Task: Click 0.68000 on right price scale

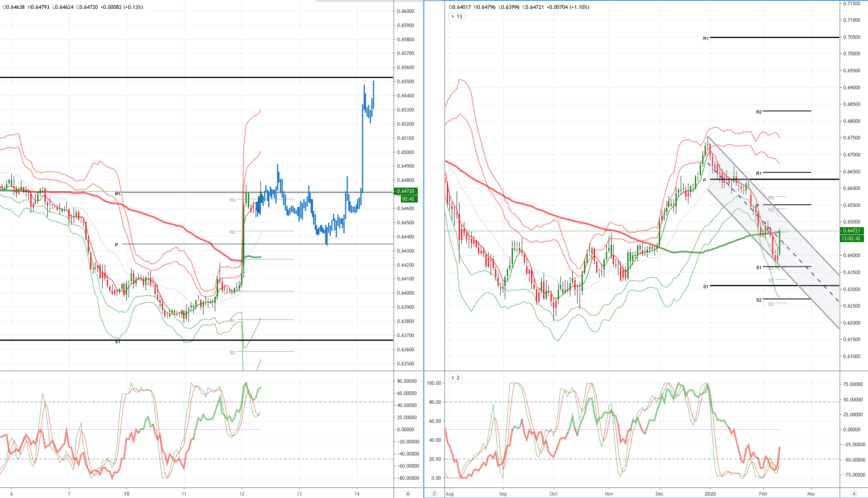Action: click(x=851, y=121)
